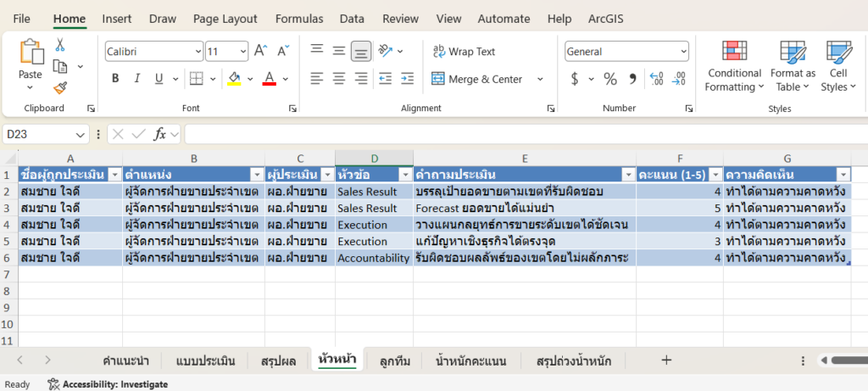The height and width of the screenshot is (391, 868).
Task: Toggle Bold formatting
Action: (x=115, y=79)
